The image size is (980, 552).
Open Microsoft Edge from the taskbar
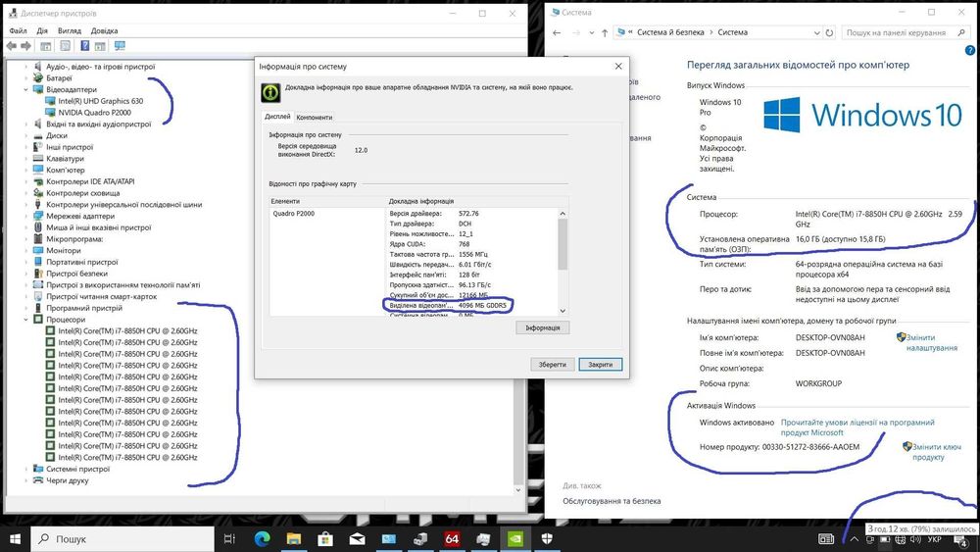point(262,538)
